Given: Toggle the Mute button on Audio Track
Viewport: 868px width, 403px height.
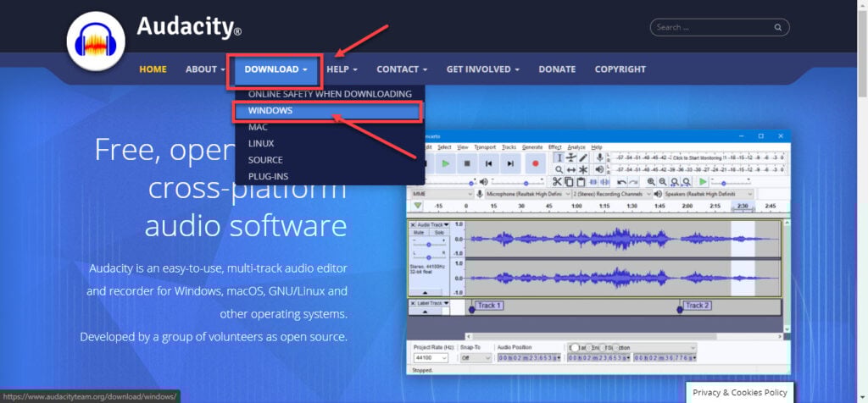Looking at the screenshot, I should point(419,233).
